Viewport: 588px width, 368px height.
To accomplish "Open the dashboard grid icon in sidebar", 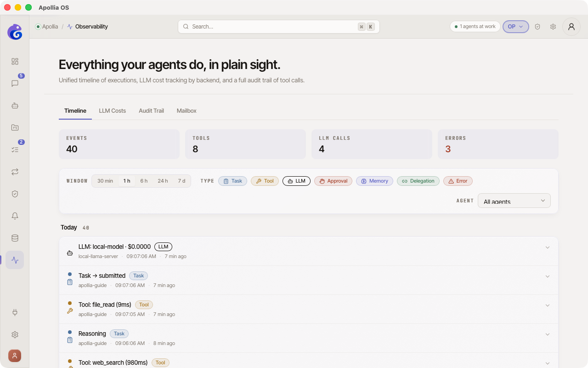I will (15, 61).
